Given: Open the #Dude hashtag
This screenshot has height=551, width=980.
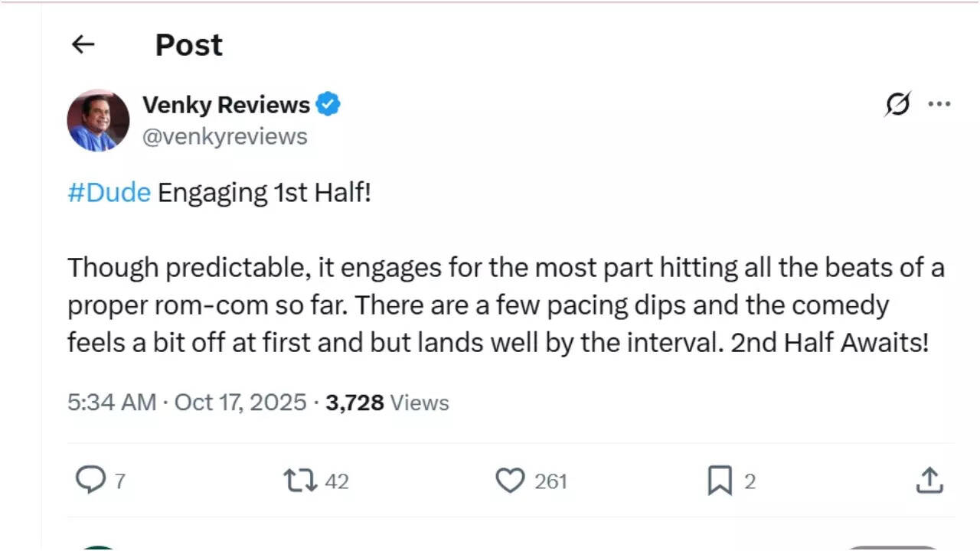Looking at the screenshot, I should pyautogui.click(x=109, y=192).
